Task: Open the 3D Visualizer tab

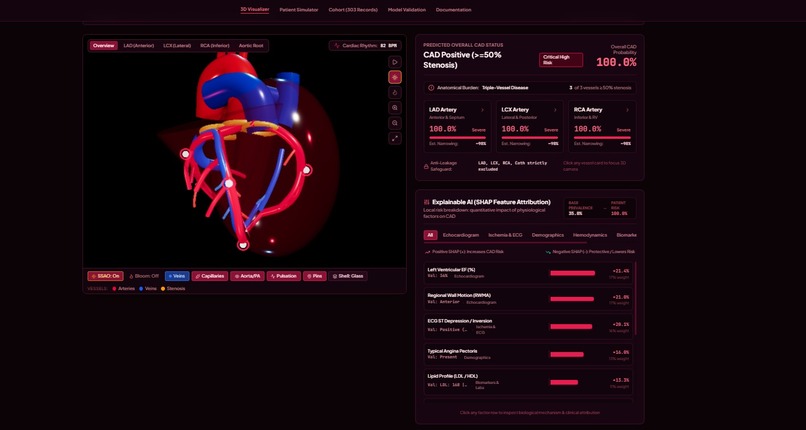Action: tap(254, 9)
